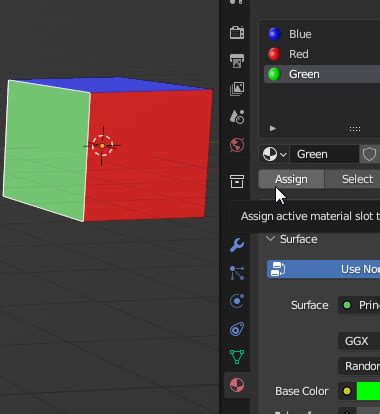Viewport: 380px width, 414px height.
Task: Open the Scene properties tab
Action: [237, 117]
